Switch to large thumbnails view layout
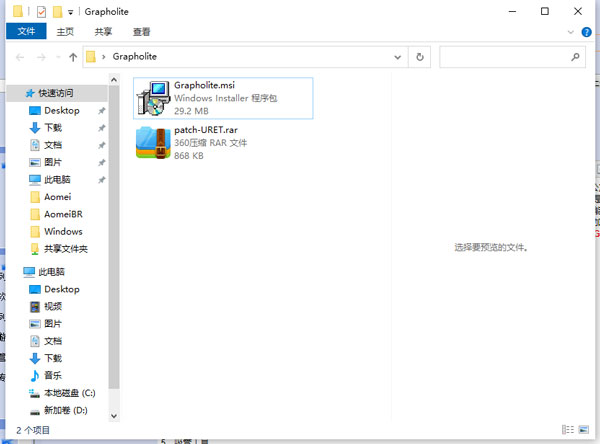The height and width of the screenshot is (444, 600). [584, 430]
